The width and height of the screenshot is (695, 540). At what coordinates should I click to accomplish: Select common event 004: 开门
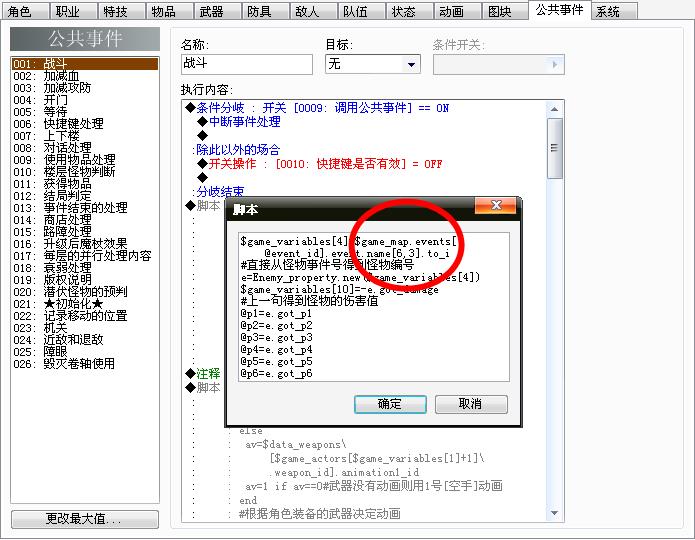[85, 100]
